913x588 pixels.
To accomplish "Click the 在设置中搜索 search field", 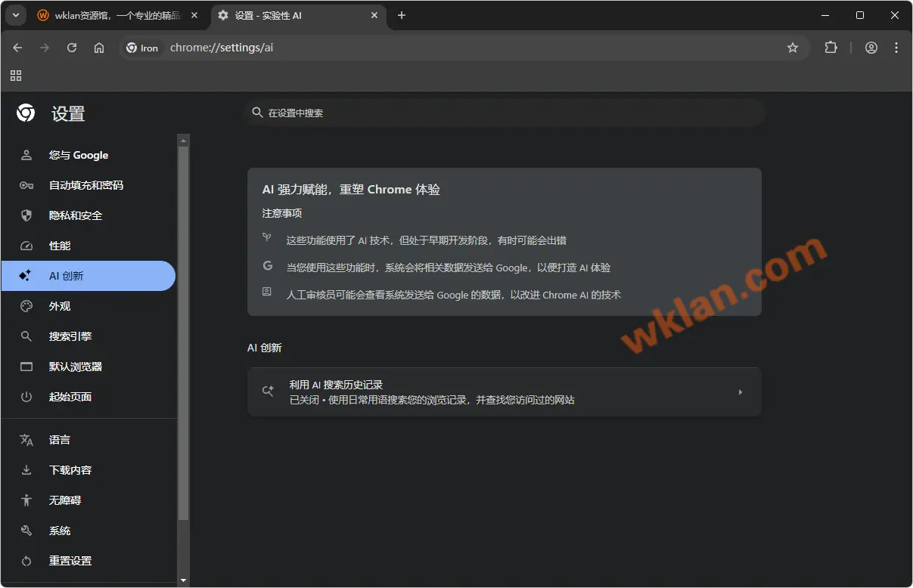I will click(x=505, y=113).
